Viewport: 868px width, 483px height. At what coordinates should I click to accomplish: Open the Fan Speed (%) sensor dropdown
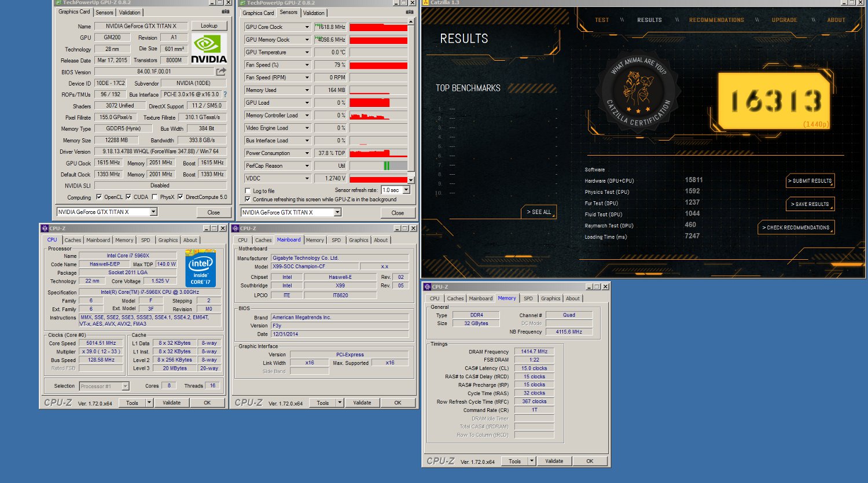307,65
